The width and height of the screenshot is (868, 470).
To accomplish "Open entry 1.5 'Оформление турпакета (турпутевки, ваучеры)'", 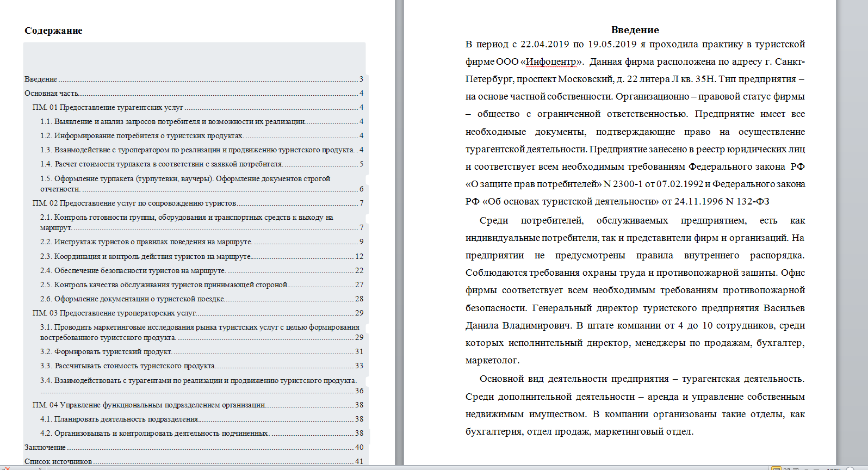I will pos(202,184).
